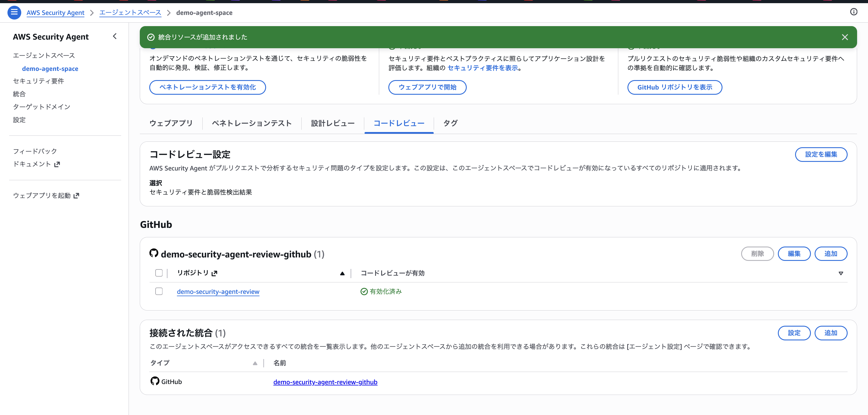Navigate to エージェントスペース via breadcrumb
The width and height of the screenshot is (868, 415).
point(130,12)
